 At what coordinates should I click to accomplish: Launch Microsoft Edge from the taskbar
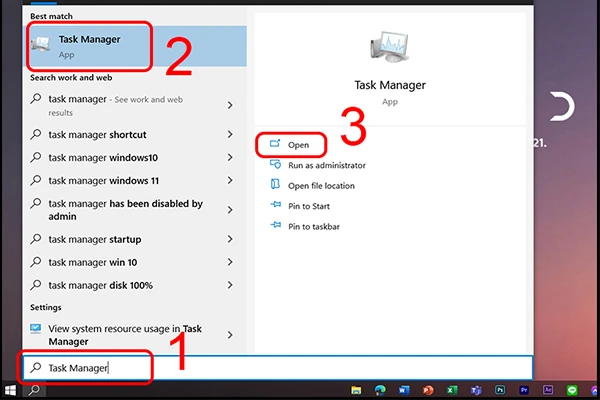pos(380,390)
